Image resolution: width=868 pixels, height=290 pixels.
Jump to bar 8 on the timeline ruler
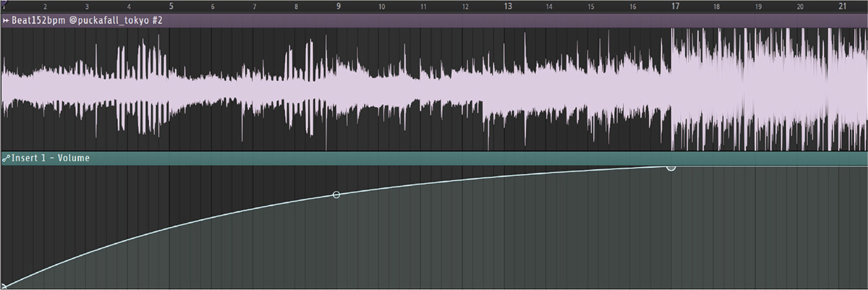pyautogui.click(x=297, y=7)
